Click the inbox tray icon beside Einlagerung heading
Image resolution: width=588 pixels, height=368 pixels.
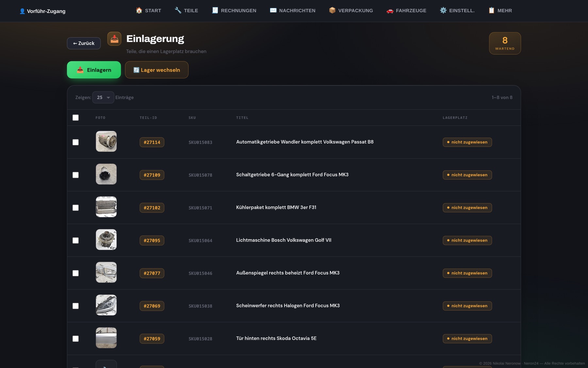tap(114, 39)
